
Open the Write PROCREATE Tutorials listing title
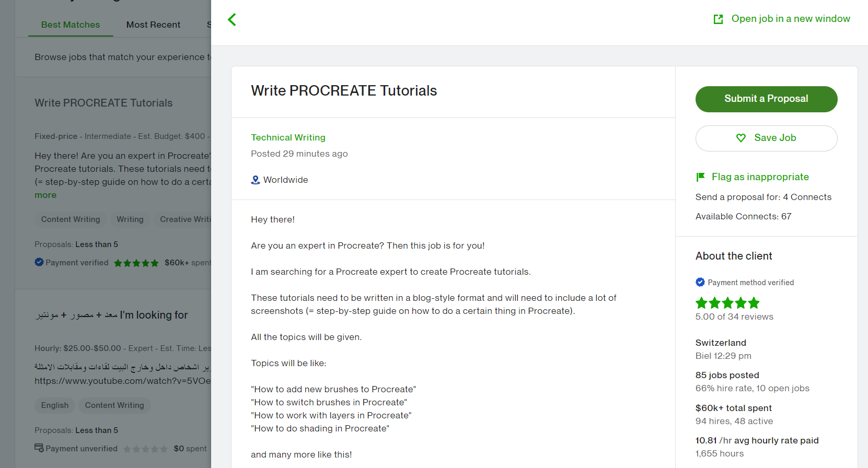coord(103,103)
